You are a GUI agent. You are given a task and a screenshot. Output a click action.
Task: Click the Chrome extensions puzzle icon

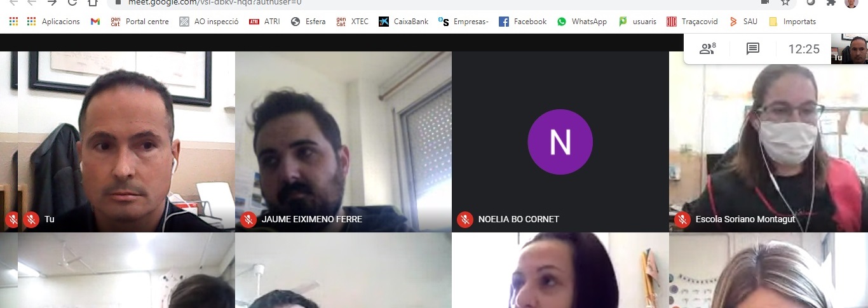click(831, 3)
